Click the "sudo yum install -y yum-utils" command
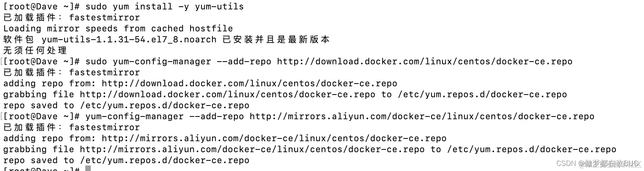644x171 pixels. pos(164,7)
